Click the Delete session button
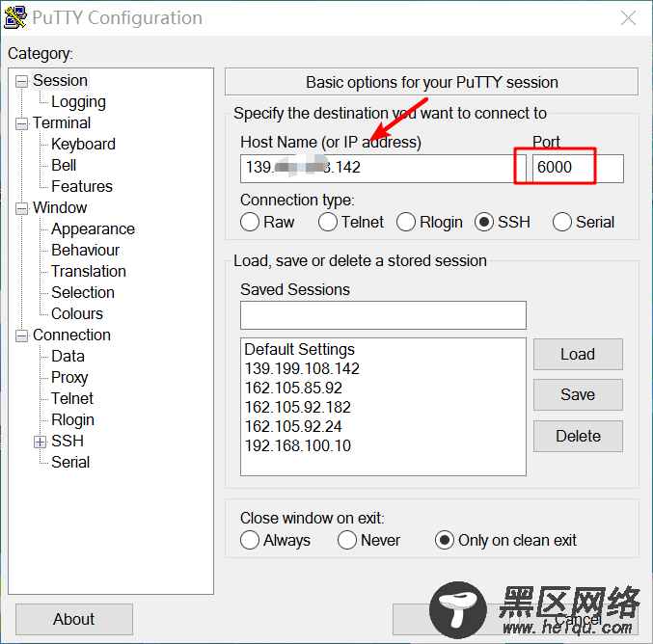This screenshot has width=653, height=644. 578,437
